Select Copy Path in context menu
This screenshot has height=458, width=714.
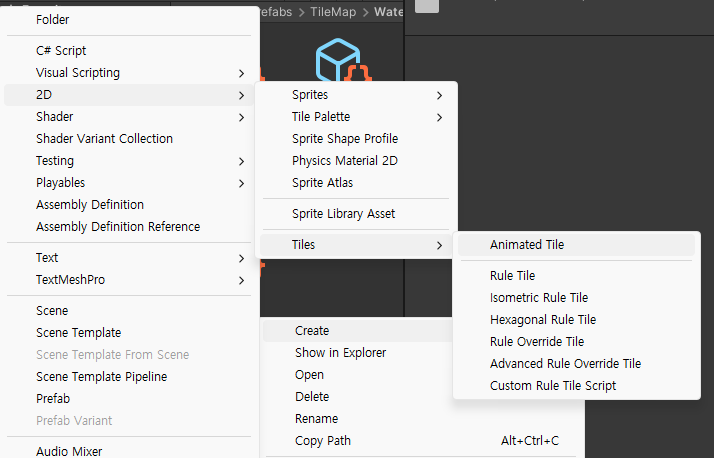(x=423, y=441)
